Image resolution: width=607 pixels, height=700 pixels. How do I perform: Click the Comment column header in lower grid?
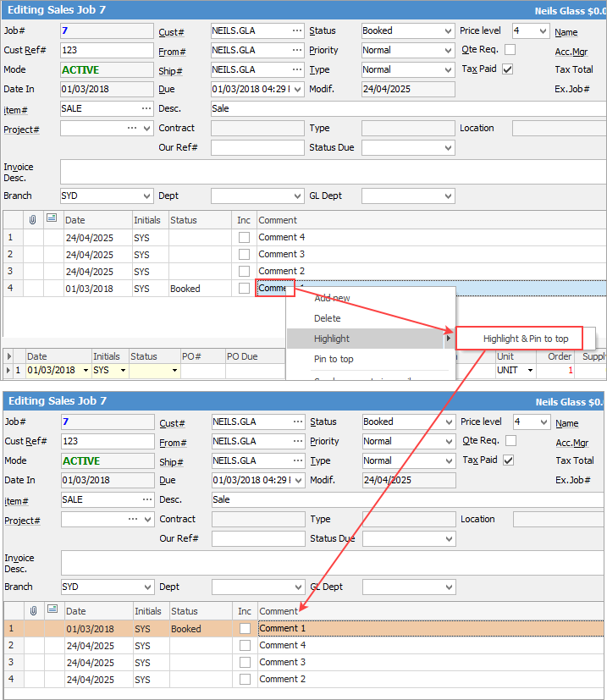point(279,611)
